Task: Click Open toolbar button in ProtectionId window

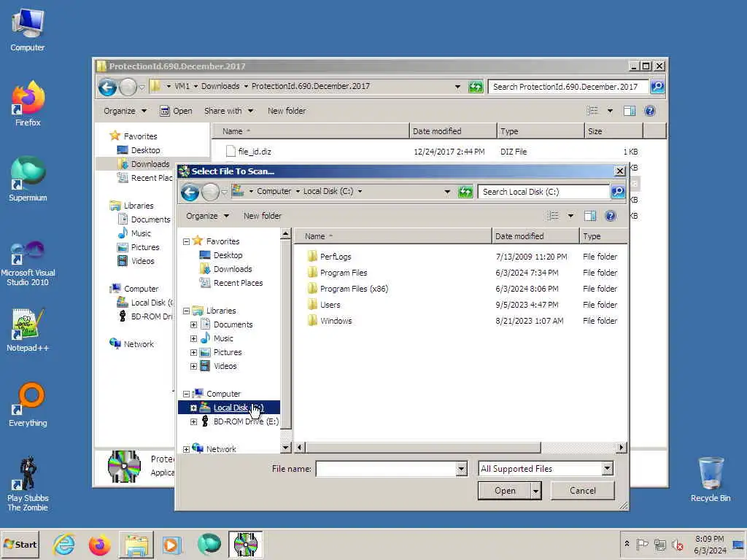Action: (x=177, y=111)
